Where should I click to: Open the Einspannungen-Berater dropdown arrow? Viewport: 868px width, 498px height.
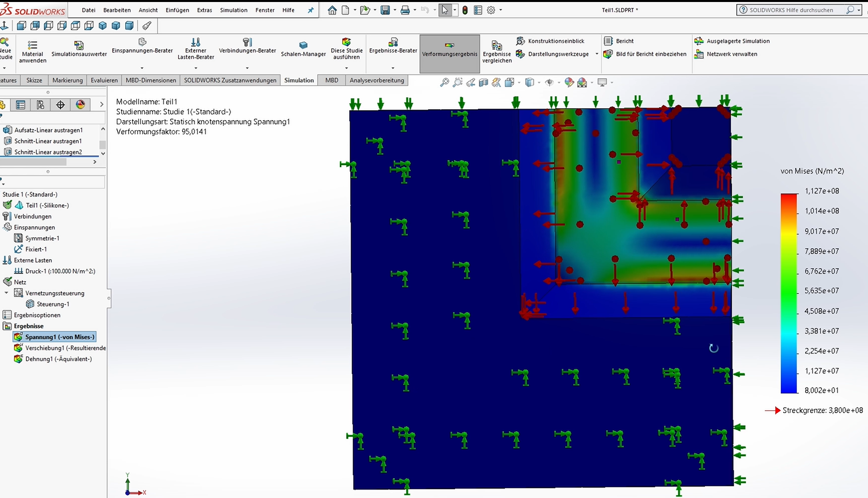point(142,68)
